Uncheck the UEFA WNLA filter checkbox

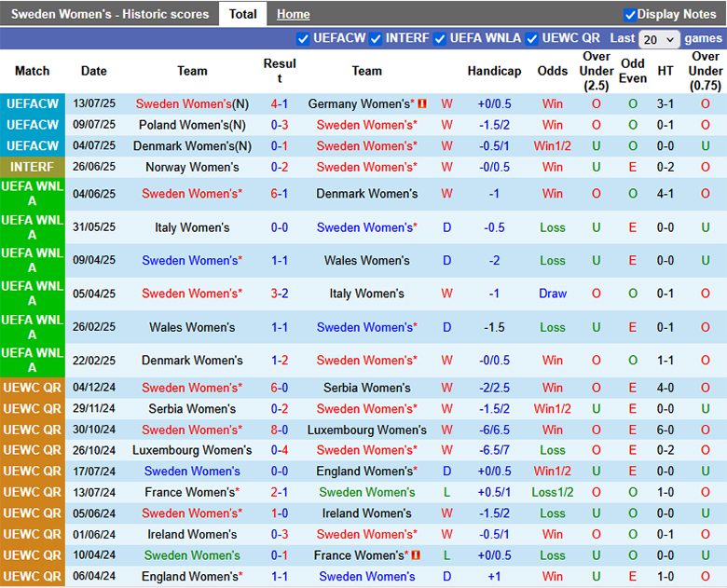440,39
